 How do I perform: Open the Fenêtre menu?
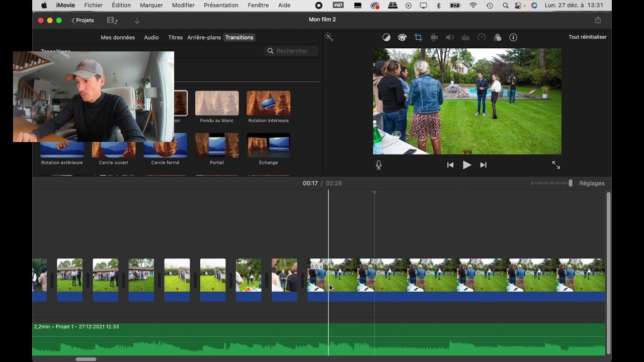coord(258,6)
